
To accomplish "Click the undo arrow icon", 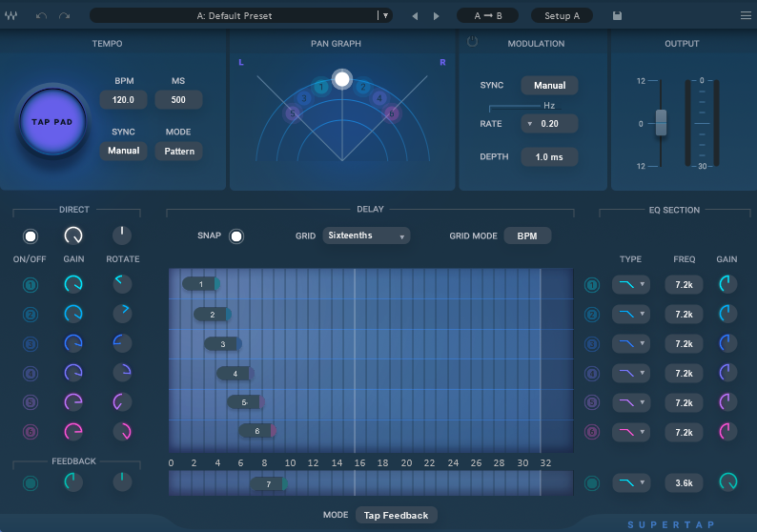I will pos(41,16).
